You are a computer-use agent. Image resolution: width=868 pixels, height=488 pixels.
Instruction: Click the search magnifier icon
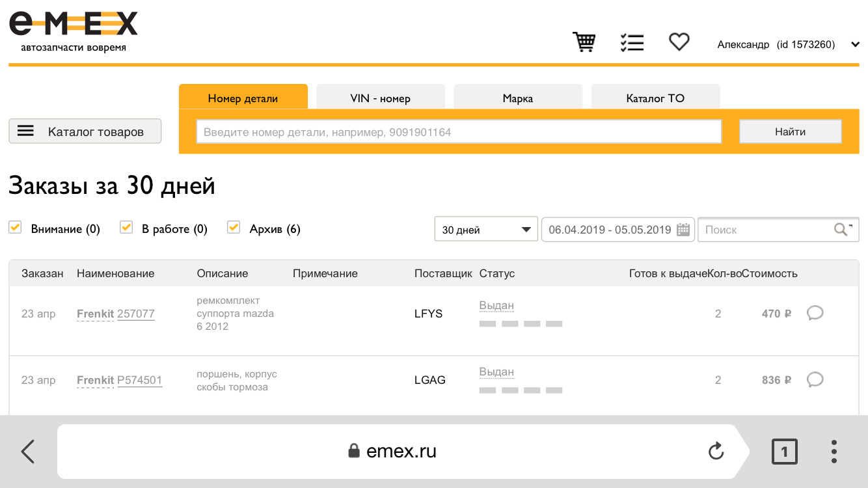[841, 229]
